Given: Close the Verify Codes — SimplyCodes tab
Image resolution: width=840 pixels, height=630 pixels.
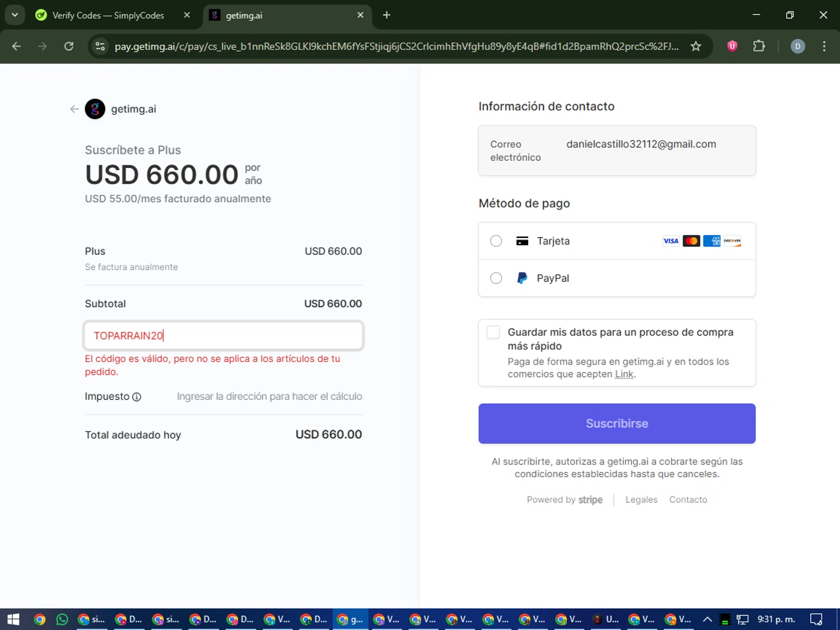Looking at the screenshot, I should tap(187, 15).
